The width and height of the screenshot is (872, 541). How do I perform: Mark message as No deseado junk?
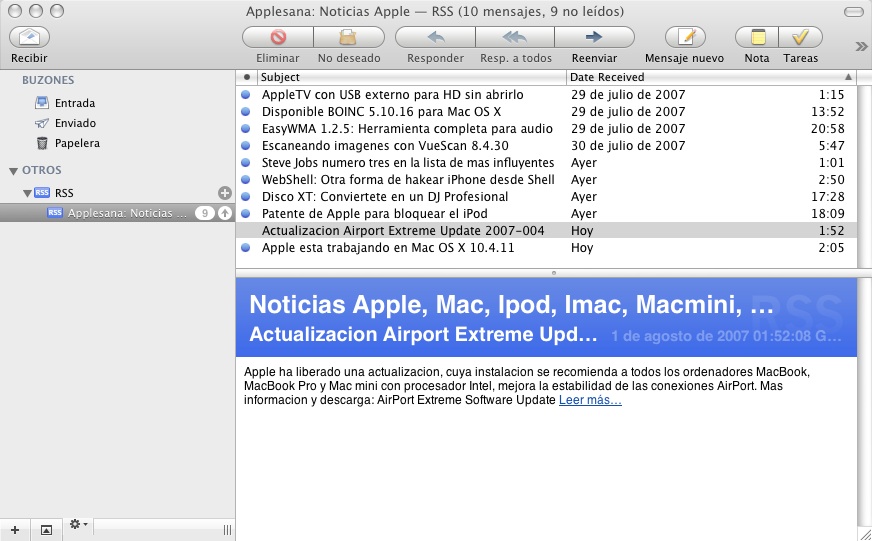349,37
